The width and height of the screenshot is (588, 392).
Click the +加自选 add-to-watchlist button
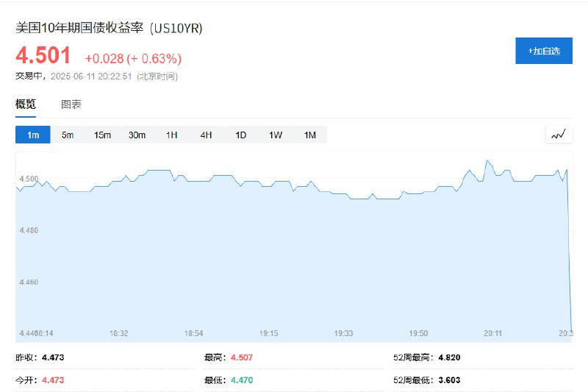pos(544,51)
